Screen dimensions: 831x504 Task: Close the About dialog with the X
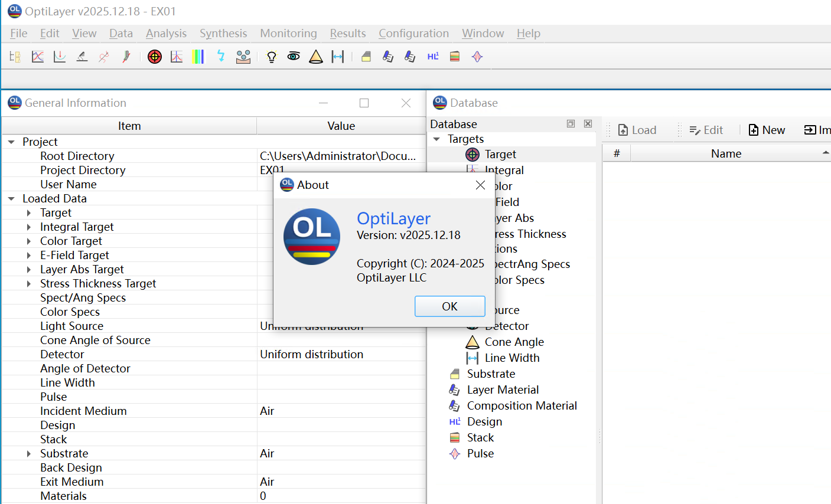[481, 185]
